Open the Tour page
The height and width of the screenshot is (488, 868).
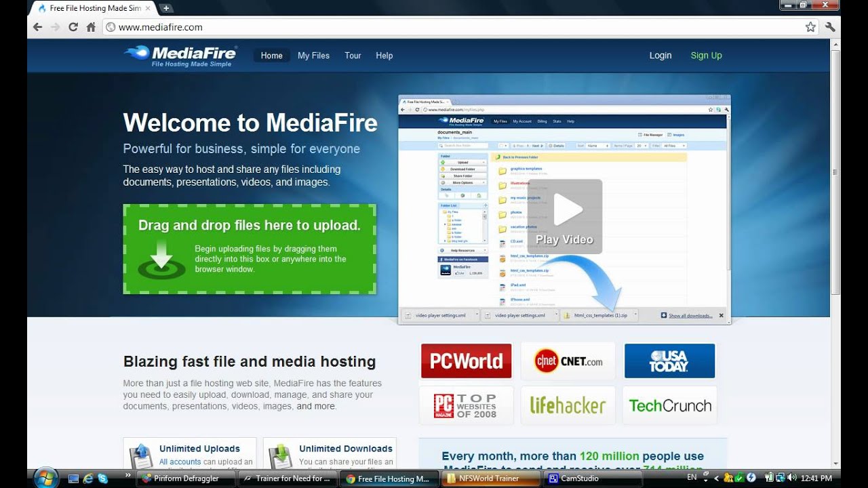[353, 56]
